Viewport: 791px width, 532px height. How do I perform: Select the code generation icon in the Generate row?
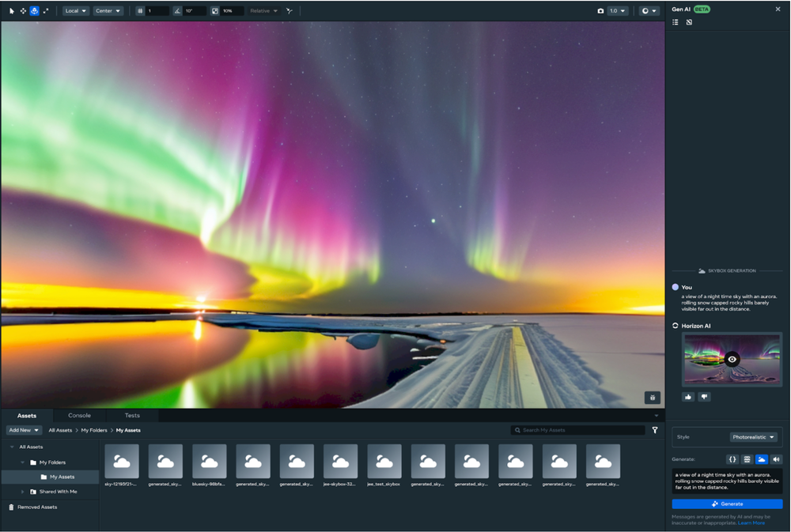pyautogui.click(x=732, y=459)
